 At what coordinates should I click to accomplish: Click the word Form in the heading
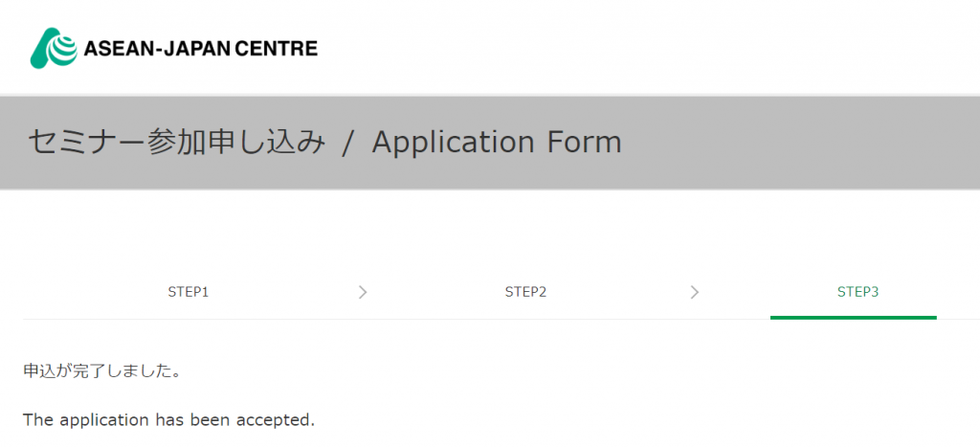coord(584,143)
